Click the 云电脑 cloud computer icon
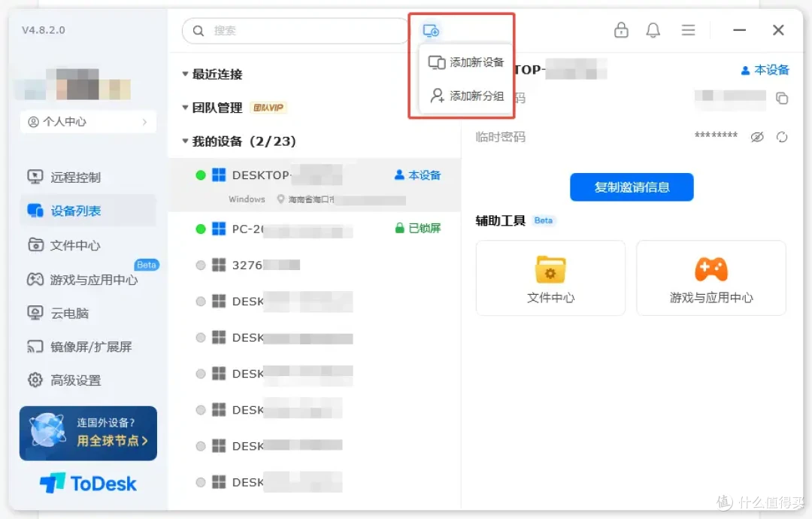 point(35,313)
